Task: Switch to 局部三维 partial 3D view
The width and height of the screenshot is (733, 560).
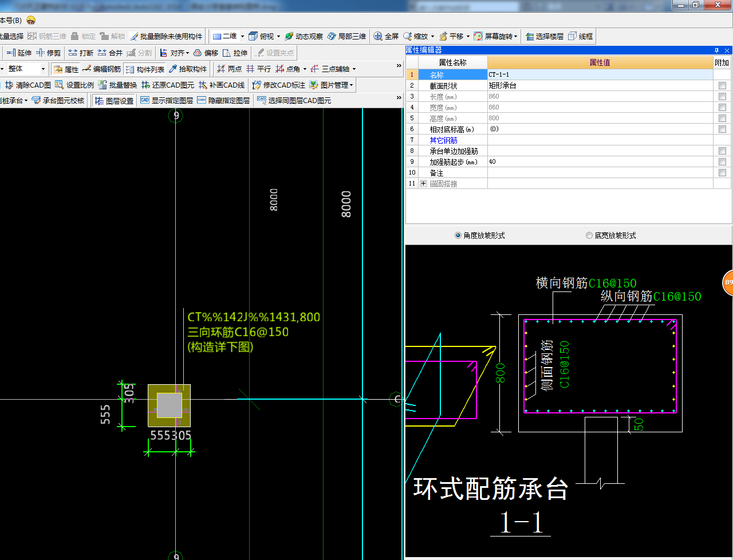Action: [347, 36]
